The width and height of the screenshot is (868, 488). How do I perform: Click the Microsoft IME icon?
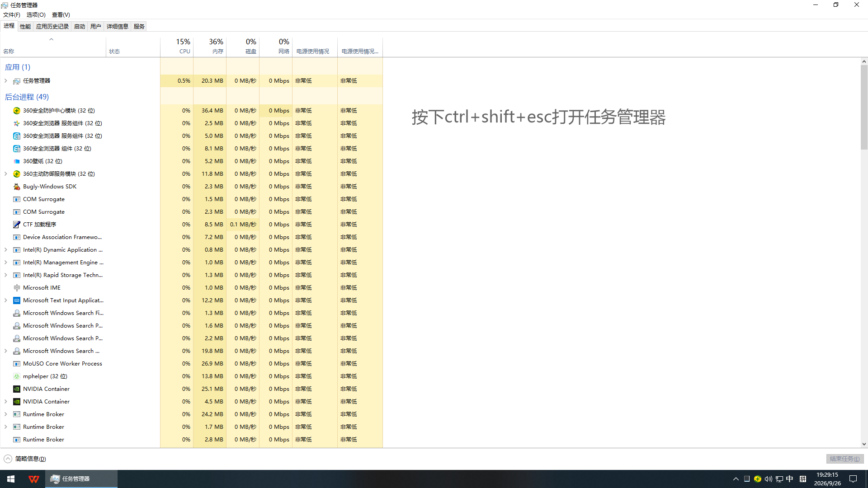[x=17, y=288]
